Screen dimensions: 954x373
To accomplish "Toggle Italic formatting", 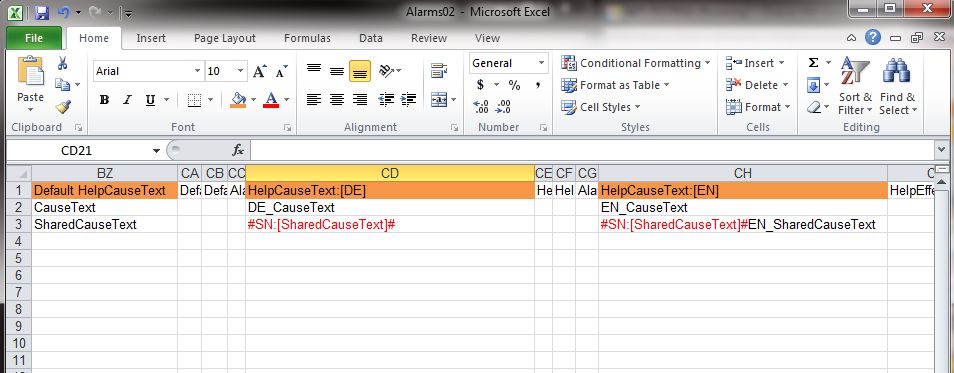I will (x=127, y=100).
